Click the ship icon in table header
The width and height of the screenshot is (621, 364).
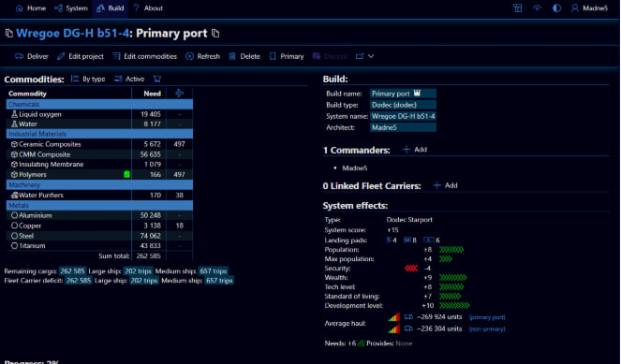(180, 94)
